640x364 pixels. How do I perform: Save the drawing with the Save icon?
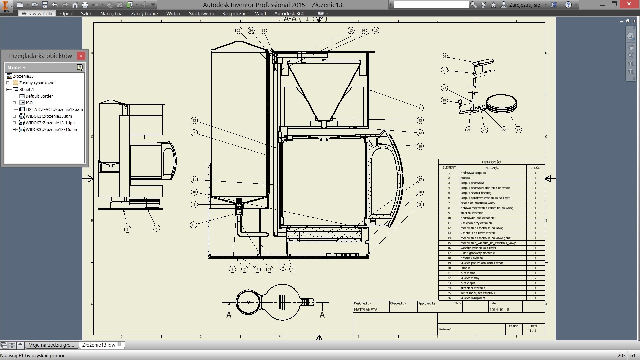click(45, 5)
